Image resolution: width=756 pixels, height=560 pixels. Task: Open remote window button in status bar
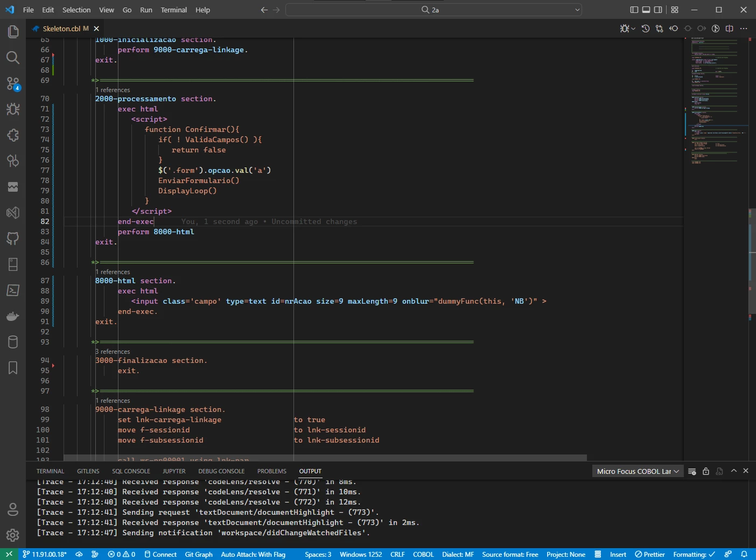pyautogui.click(x=9, y=554)
